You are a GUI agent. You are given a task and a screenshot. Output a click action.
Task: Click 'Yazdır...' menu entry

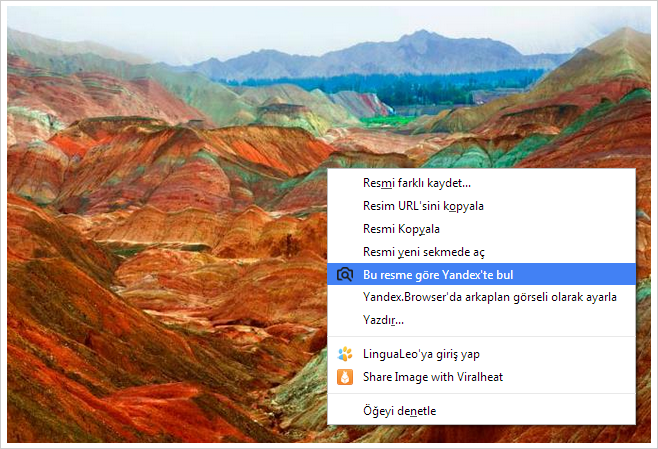[481, 320]
